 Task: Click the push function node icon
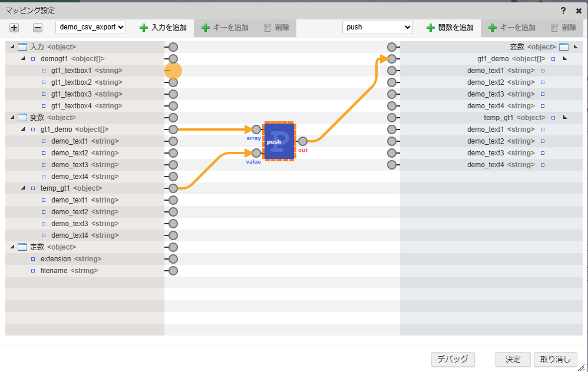[x=279, y=141]
